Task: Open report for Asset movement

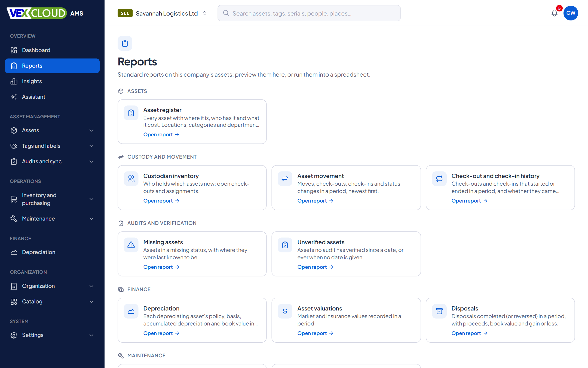Action: pos(316,201)
